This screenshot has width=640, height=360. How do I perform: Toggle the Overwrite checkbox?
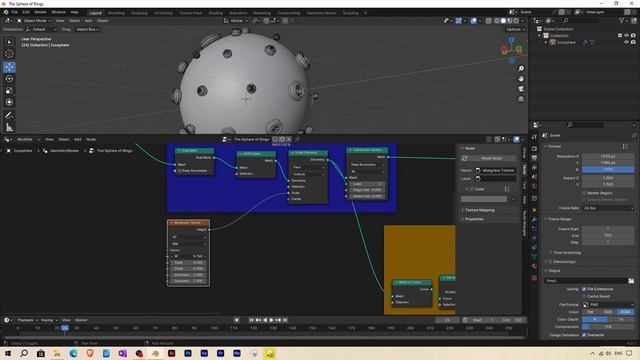(x=584, y=335)
